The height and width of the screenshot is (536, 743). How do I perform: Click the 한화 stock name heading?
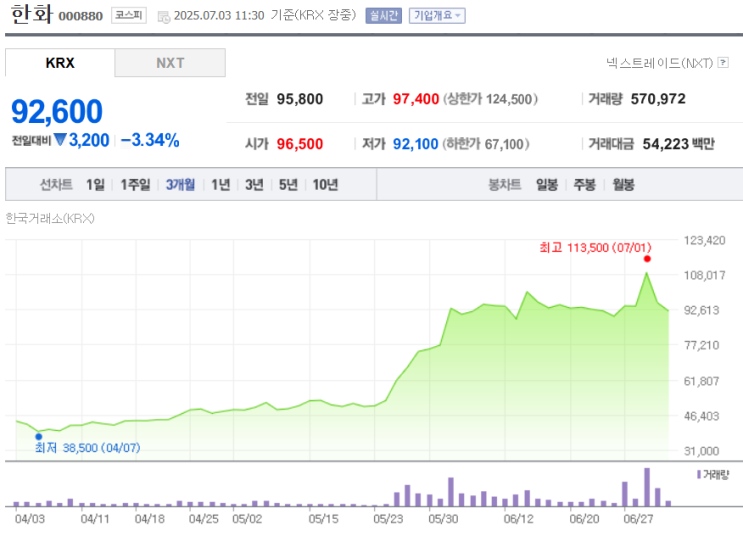coord(31,14)
